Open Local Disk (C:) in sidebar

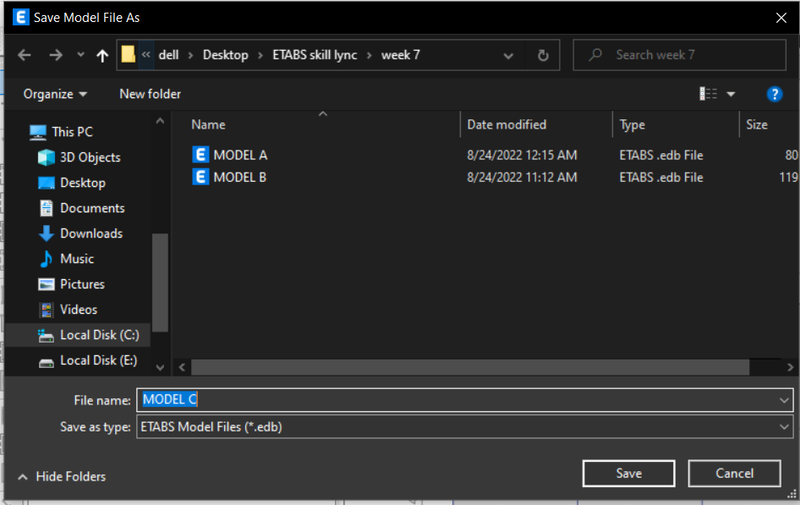tap(99, 335)
